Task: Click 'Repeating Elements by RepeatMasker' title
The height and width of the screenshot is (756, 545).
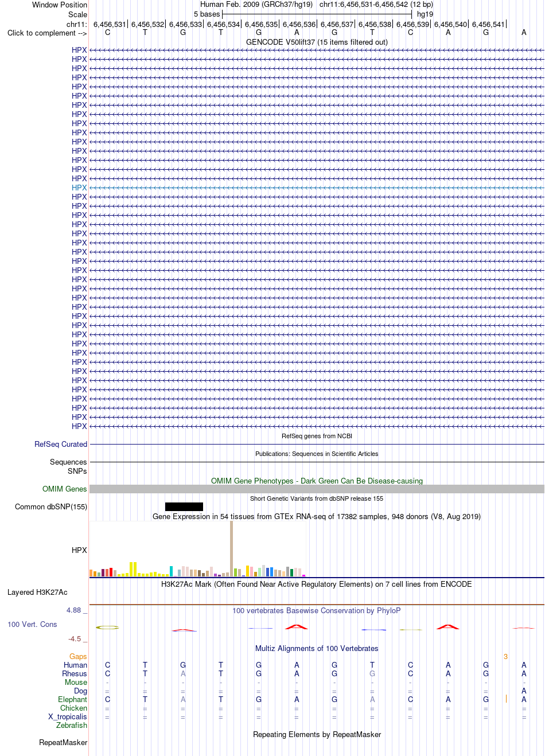Action: coord(317,734)
